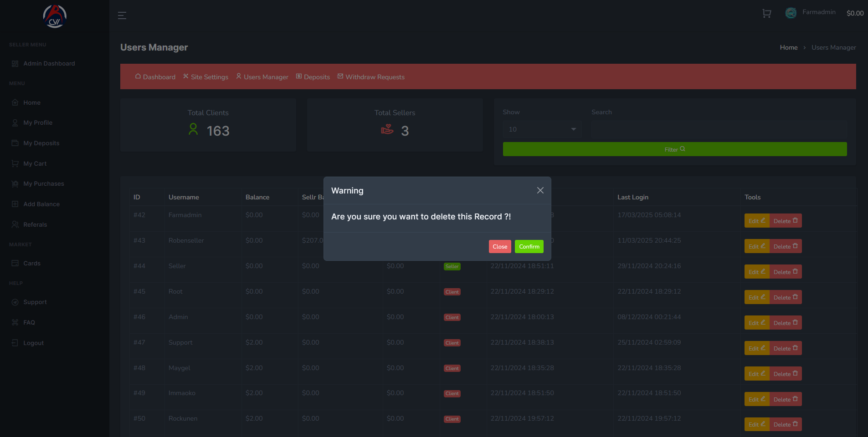Delete the Farmadmin user row

(786, 221)
